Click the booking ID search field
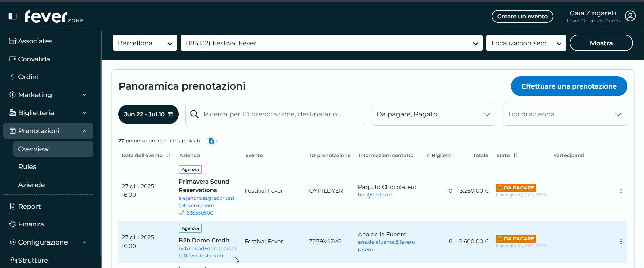644x268 pixels. (x=275, y=114)
